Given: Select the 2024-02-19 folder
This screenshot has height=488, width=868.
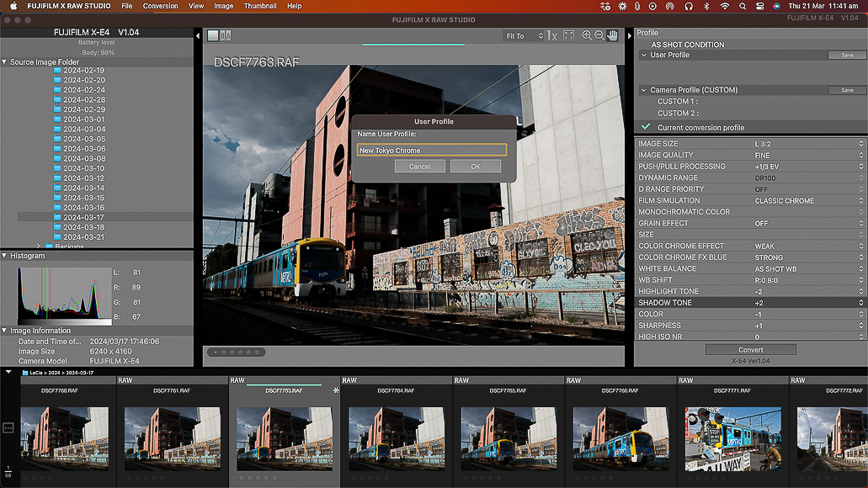Looking at the screenshot, I should (83, 71).
